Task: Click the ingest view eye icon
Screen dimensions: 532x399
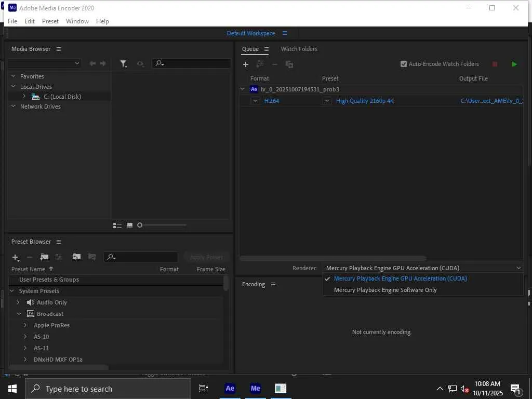Action: tap(140, 63)
